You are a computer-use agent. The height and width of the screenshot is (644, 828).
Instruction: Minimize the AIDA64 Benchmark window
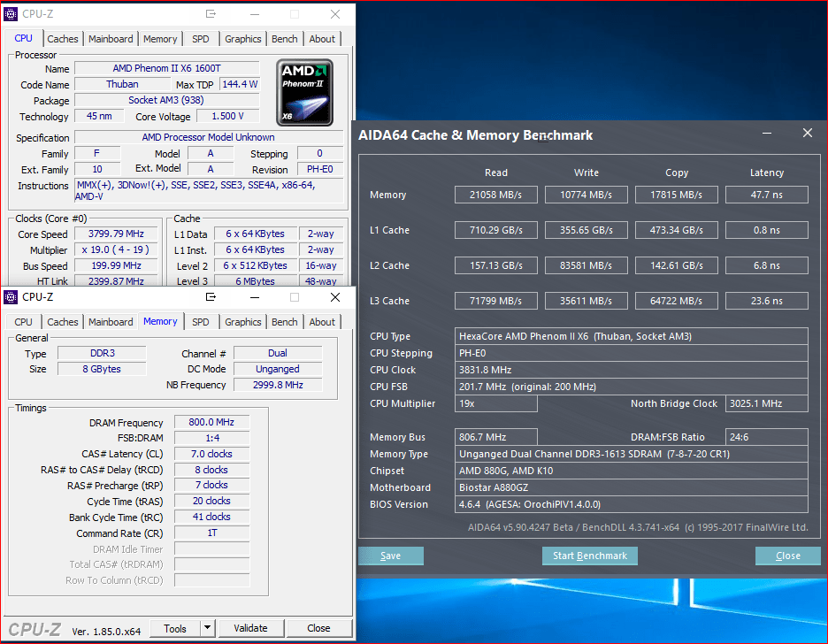click(767, 133)
